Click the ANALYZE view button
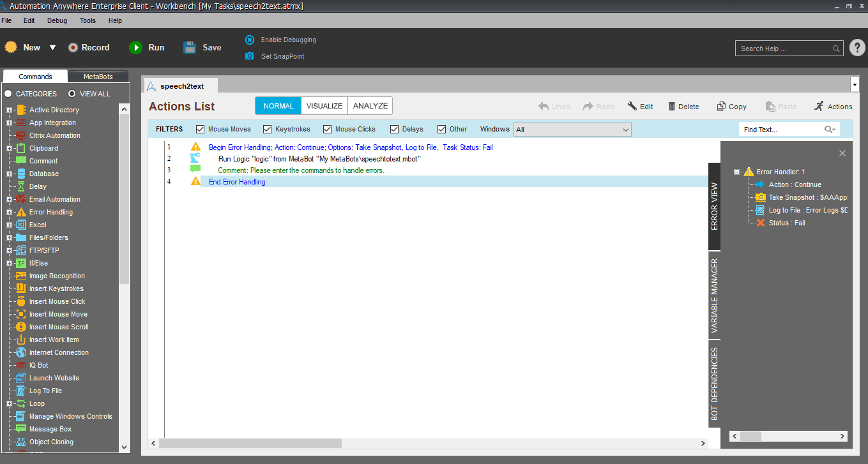Image resolution: width=868 pixels, height=464 pixels. coord(370,106)
